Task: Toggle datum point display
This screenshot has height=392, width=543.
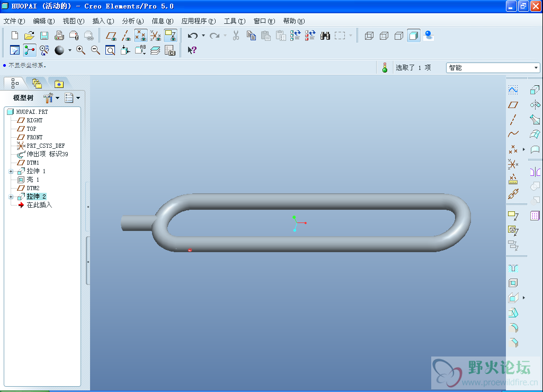Action: click(140, 35)
